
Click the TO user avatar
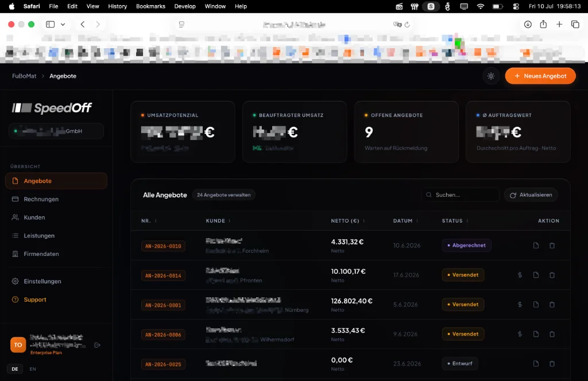pos(18,345)
